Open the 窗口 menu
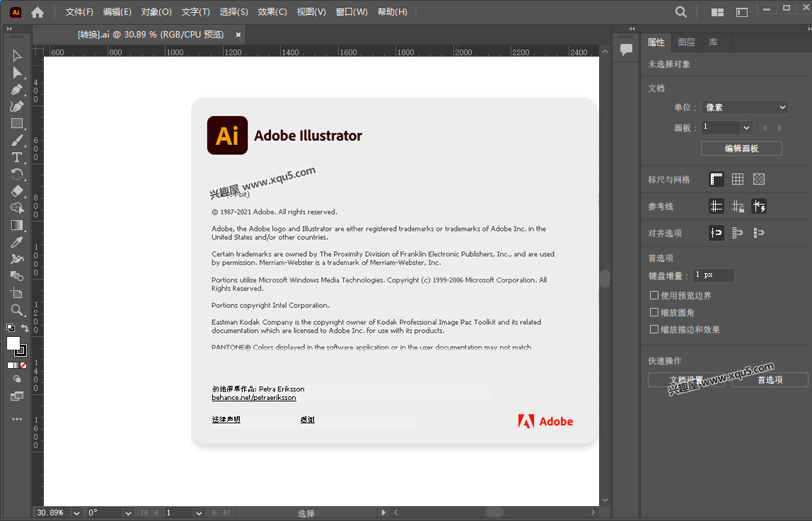This screenshot has height=521, width=812. pyautogui.click(x=352, y=11)
